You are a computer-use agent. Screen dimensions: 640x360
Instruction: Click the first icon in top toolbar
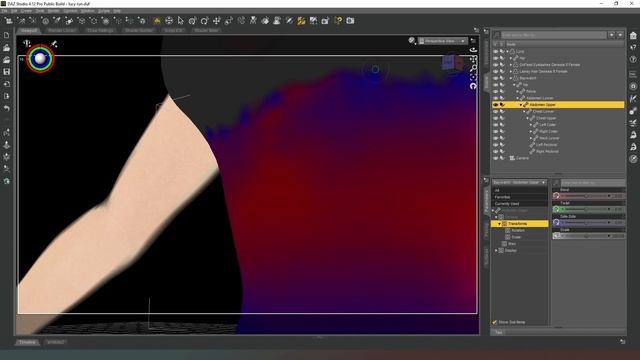click(8, 20)
